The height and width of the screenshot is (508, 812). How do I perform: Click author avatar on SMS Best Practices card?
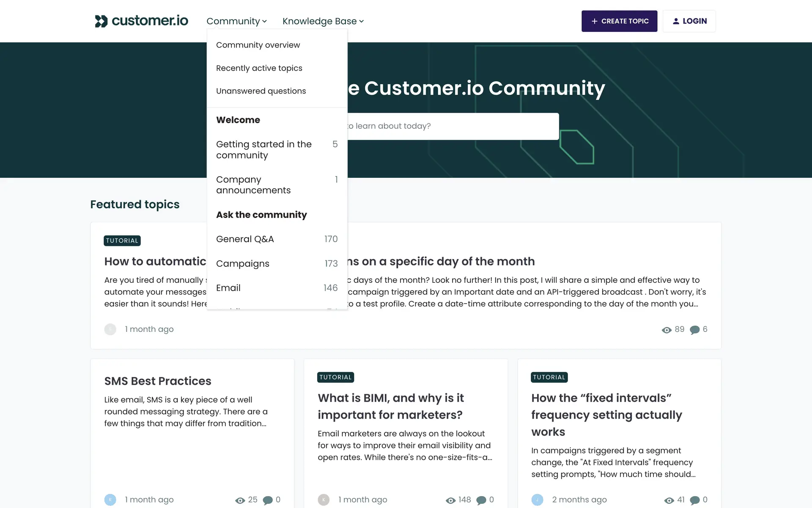[110, 500]
